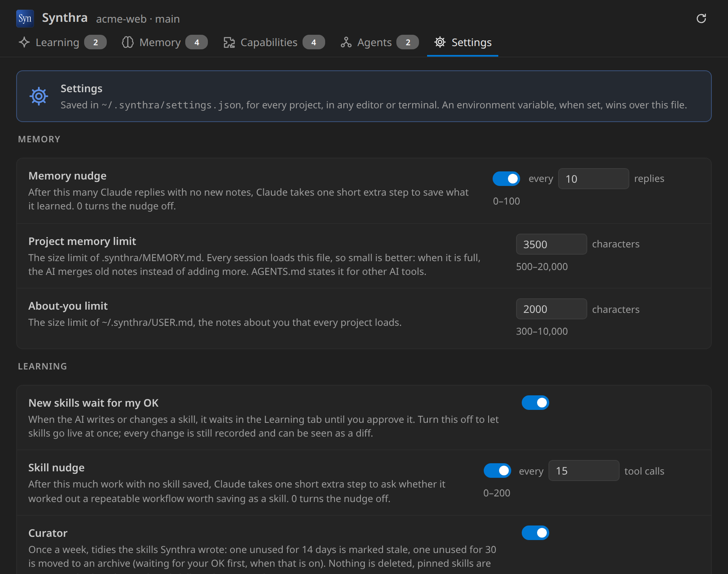The height and width of the screenshot is (574, 728).
Task: Click the Learning tab sparkle icon
Action: click(x=24, y=42)
